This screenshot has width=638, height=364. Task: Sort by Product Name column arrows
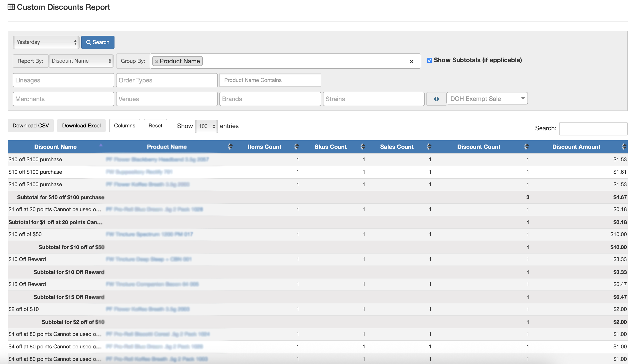tap(230, 147)
